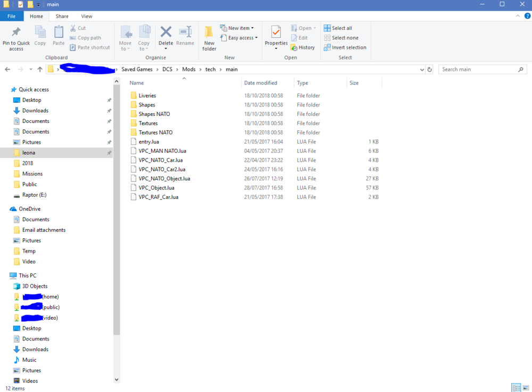Click Copy path in the ribbon
This screenshot has width=532, height=392.
pos(85,38)
